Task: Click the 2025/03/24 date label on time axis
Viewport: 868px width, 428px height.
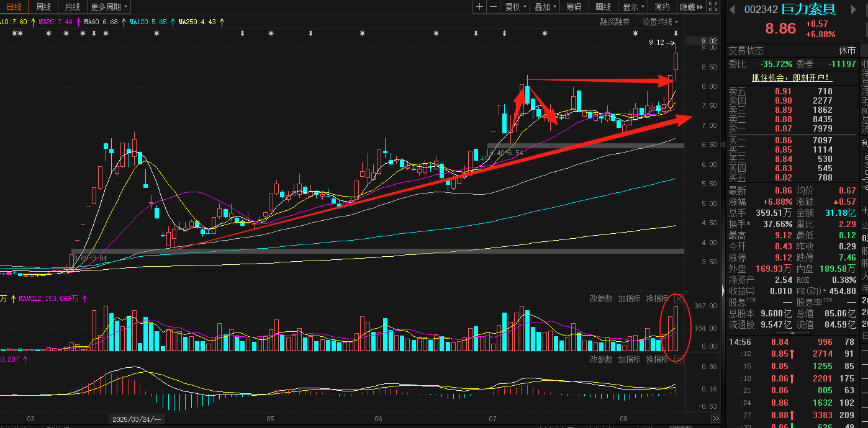Action: [136, 419]
